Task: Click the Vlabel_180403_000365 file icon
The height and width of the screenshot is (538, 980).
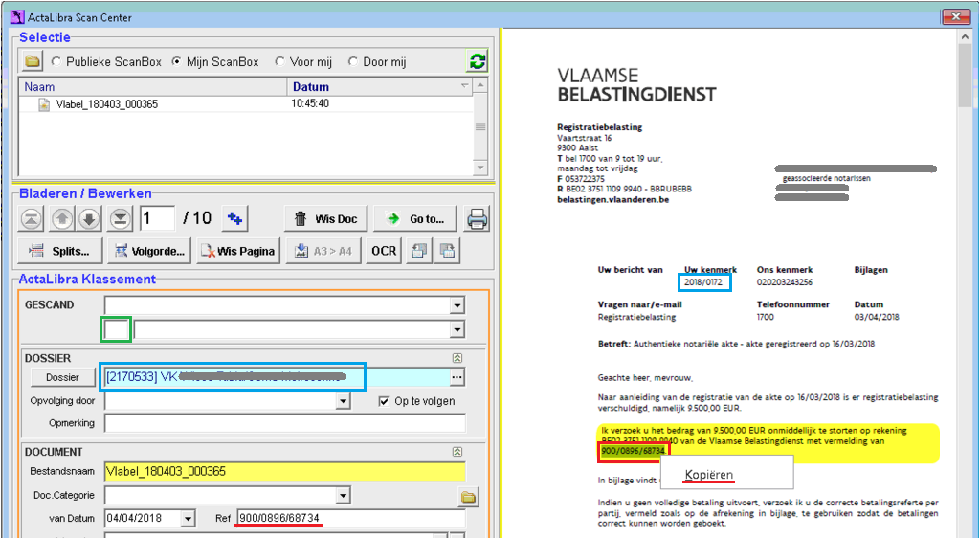Action: [x=44, y=104]
